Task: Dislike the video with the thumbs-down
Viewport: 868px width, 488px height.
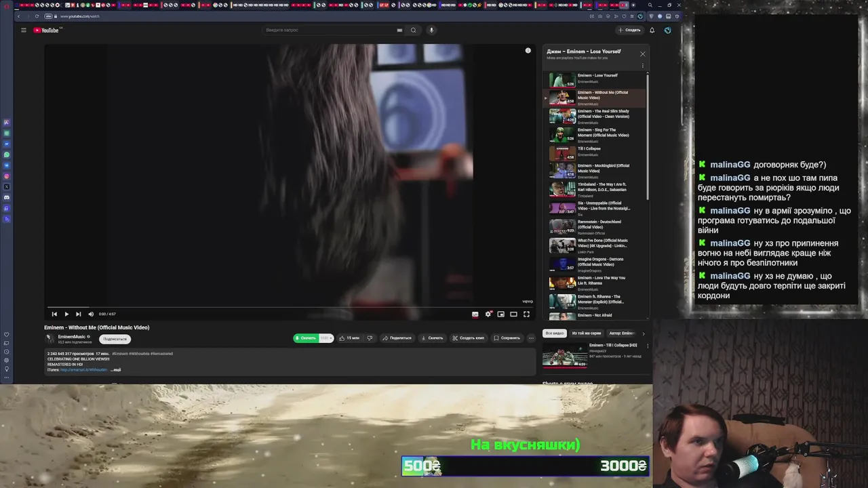Action: coord(370,338)
